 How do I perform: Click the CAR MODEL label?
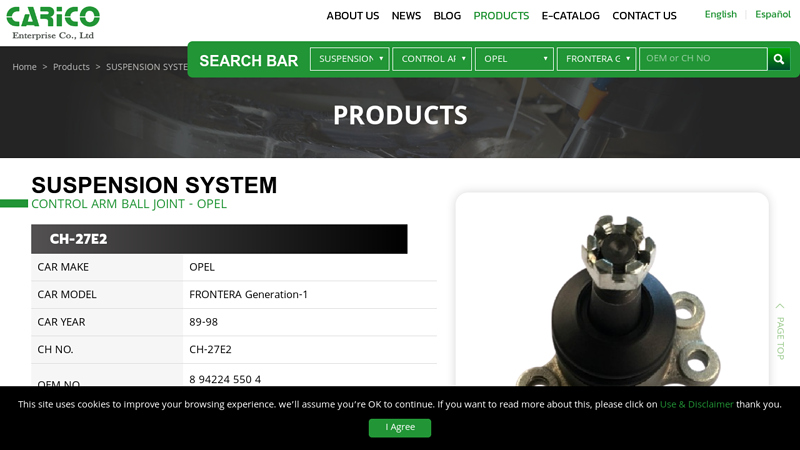(67, 294)
